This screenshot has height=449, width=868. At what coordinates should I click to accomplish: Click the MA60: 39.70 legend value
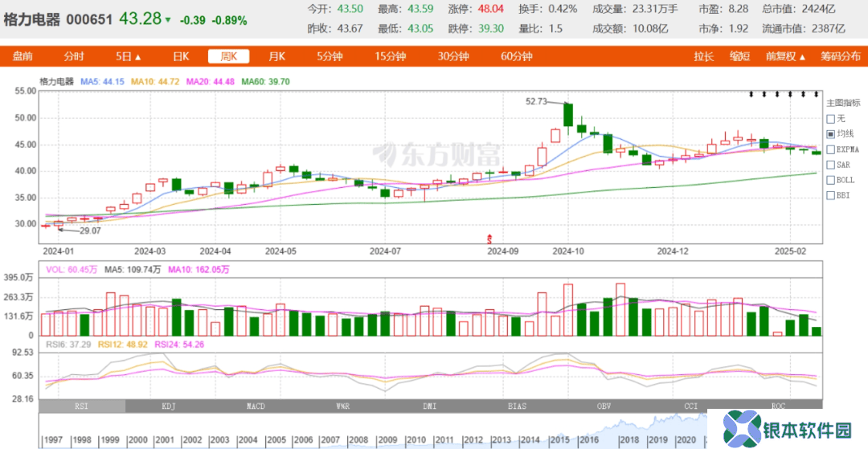pos(264,81)
